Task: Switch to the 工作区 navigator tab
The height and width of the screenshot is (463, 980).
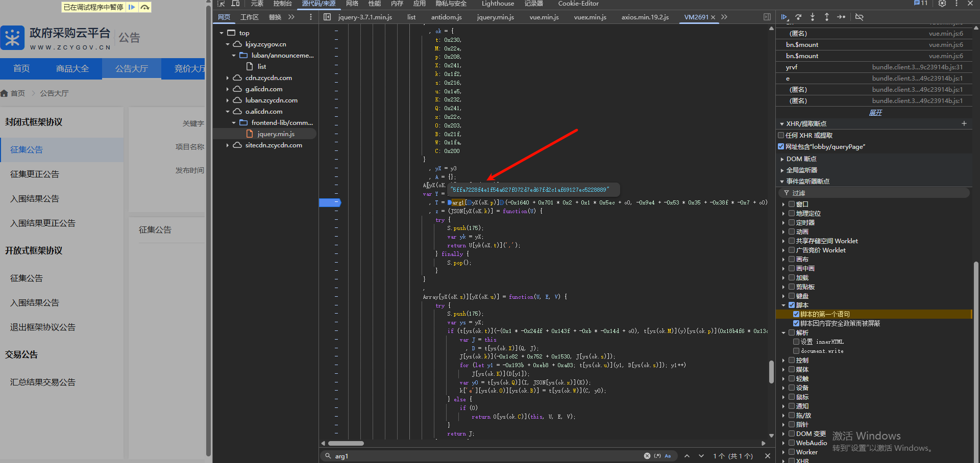Action: [x=250, y=17]
